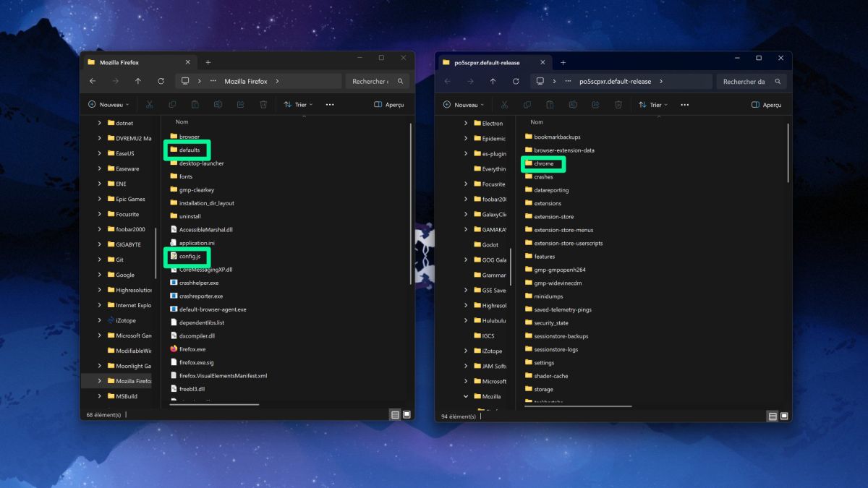Click Up arrow in Mozilla Firefox window
Image resolution: width=868 pixels, height=488 pixels.
pos(137,82)
